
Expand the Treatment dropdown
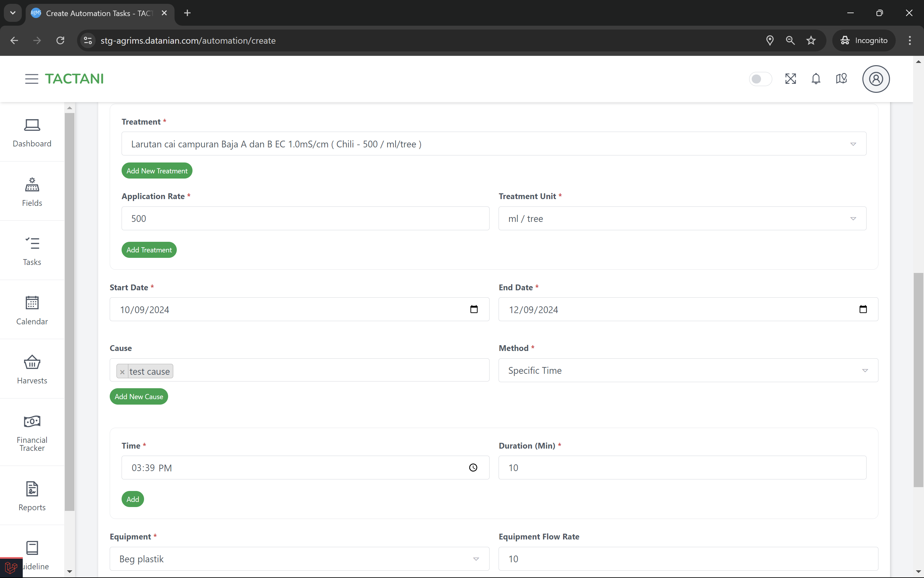pyautogui.click(x=494, y=144)
